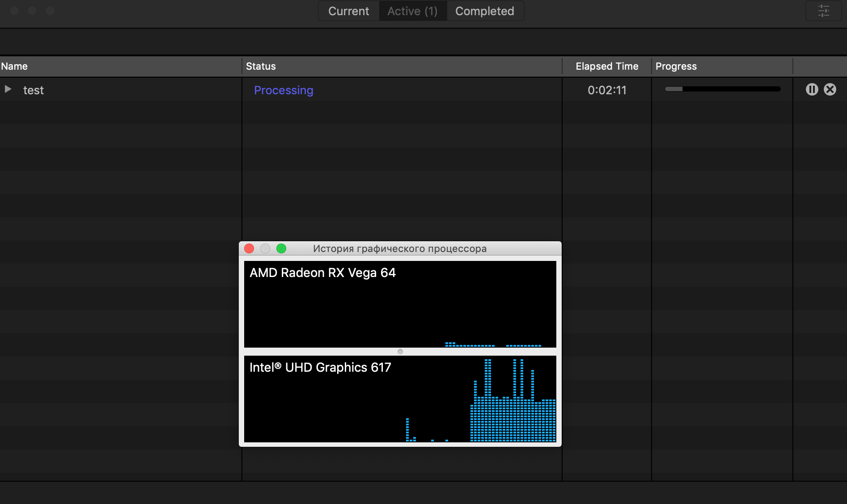Pause the test batch processing

812,90
